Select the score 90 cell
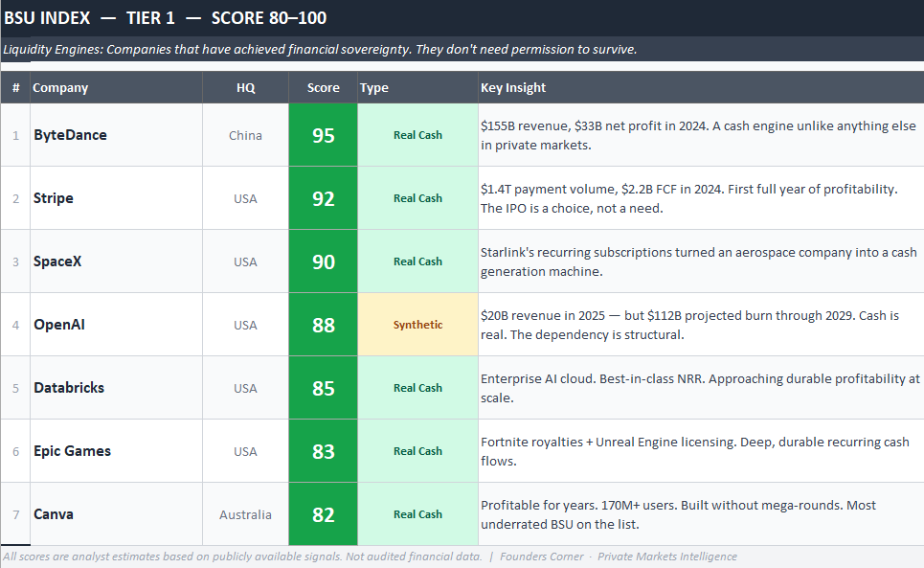Screen dimensions: 924x568 [x=323, y=261]
